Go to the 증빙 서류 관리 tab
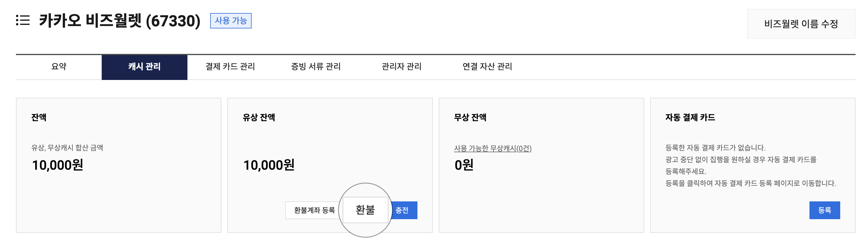 316,67
